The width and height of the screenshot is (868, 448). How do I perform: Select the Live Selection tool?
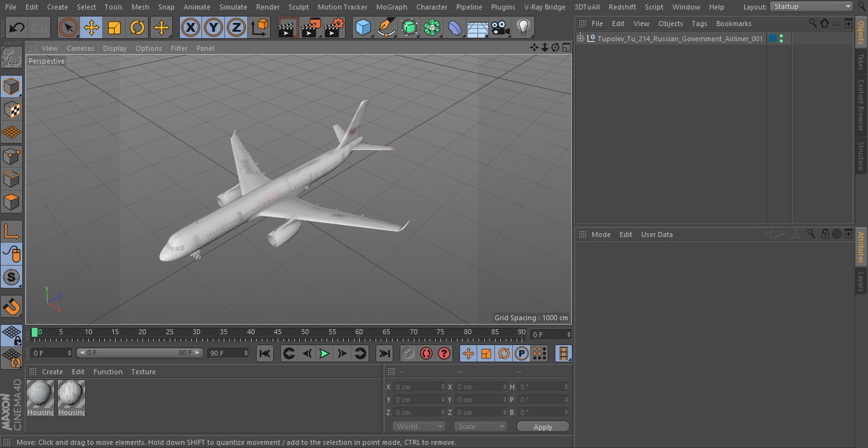[x=68, y=27]
